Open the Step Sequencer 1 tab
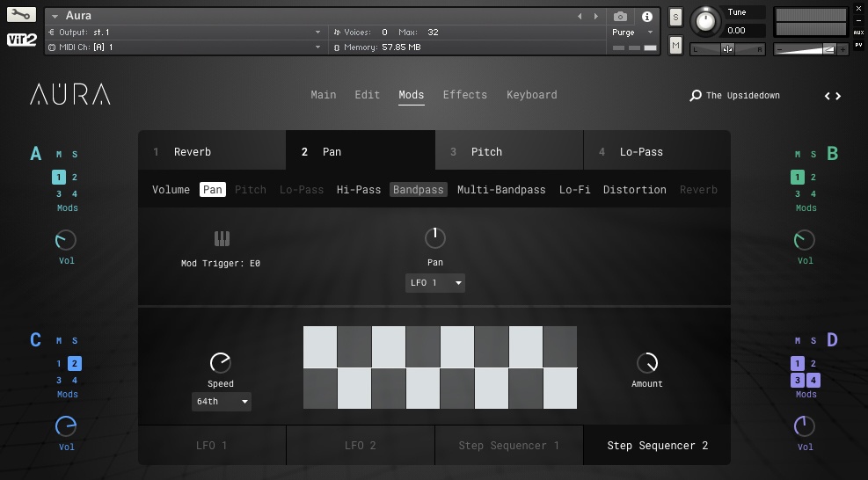 (x=509, y=445)
